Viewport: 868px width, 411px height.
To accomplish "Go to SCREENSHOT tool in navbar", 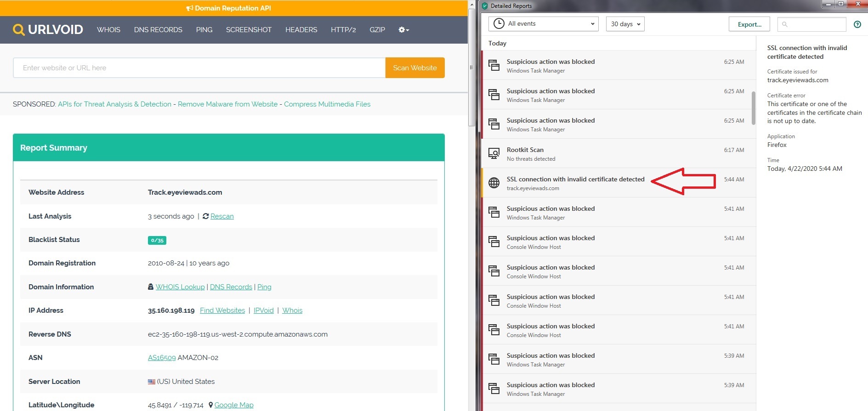I will pyautogui.click(x=249, y=30).
